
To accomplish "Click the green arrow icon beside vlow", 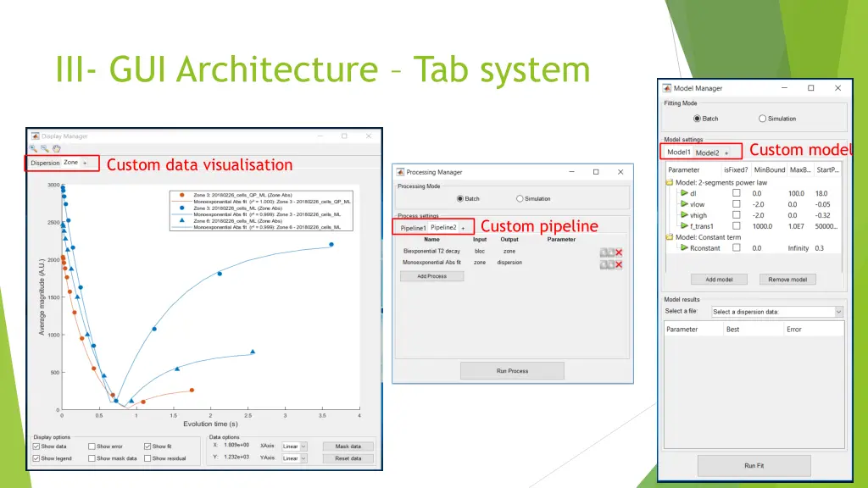I will tap(684, 204).
